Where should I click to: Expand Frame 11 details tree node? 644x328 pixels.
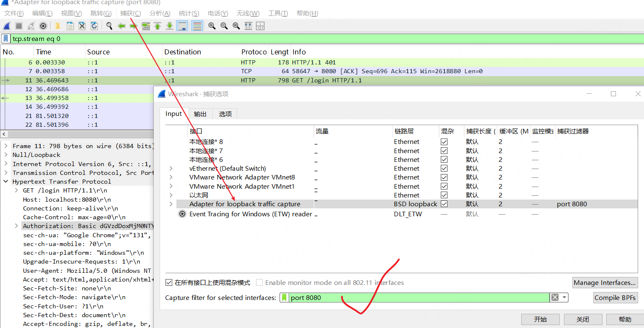click(x=6, y=146)
